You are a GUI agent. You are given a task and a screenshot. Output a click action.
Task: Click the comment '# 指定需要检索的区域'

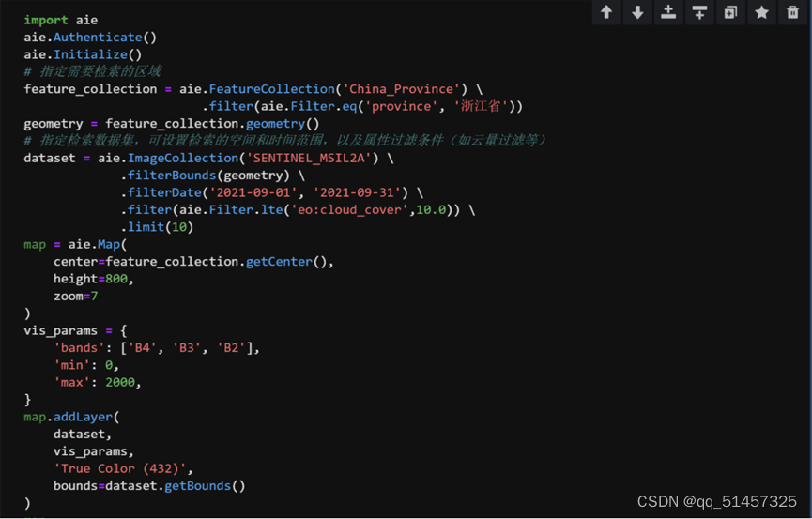click(92, 71)
